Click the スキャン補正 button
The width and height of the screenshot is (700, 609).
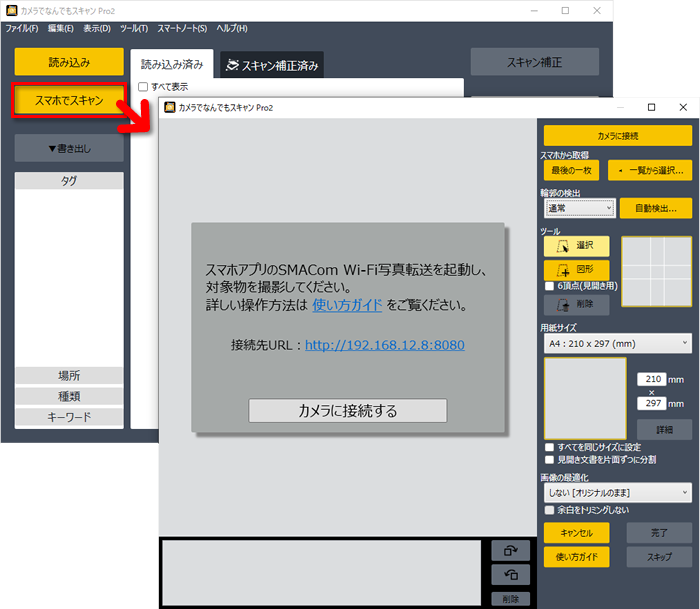pyautogui.click(x=535, y=62)
